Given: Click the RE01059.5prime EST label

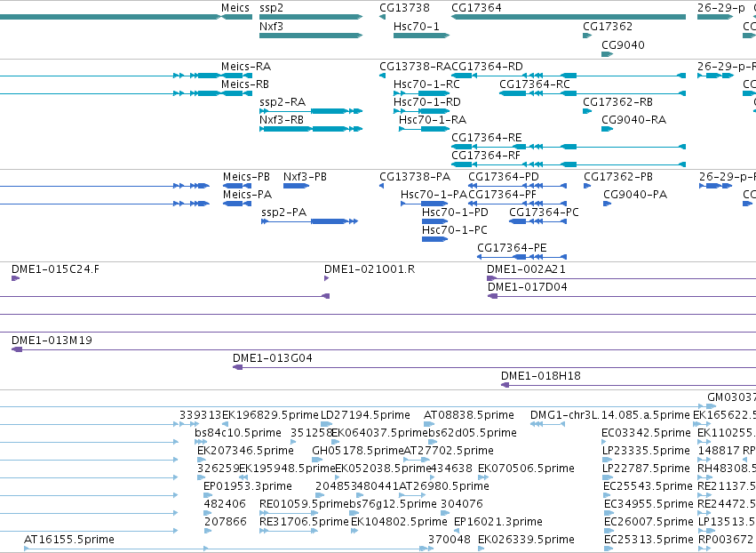Looking at the screenshot, I should (x=304, y=504).
